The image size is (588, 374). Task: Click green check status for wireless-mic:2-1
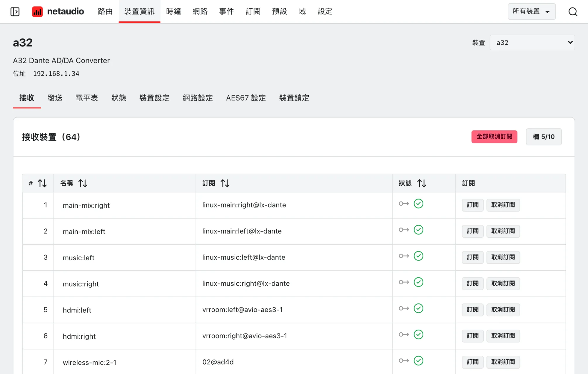click(418, 360)
